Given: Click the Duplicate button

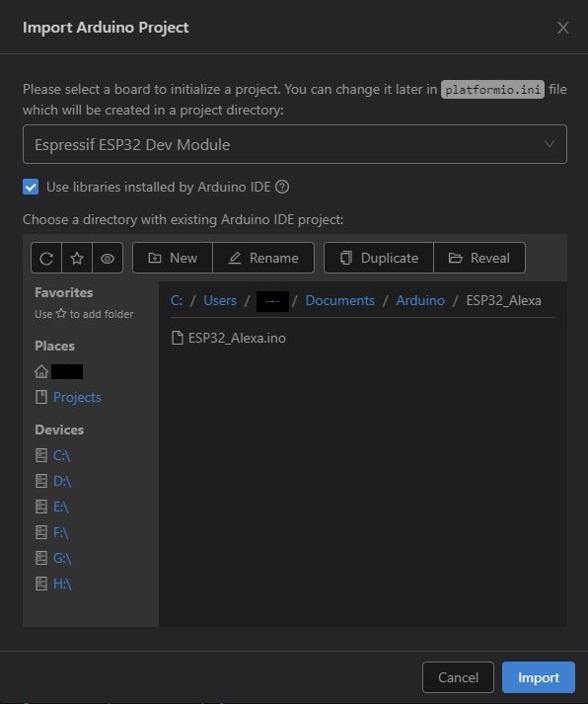Looking at the screenshot, I should [379, 258].
